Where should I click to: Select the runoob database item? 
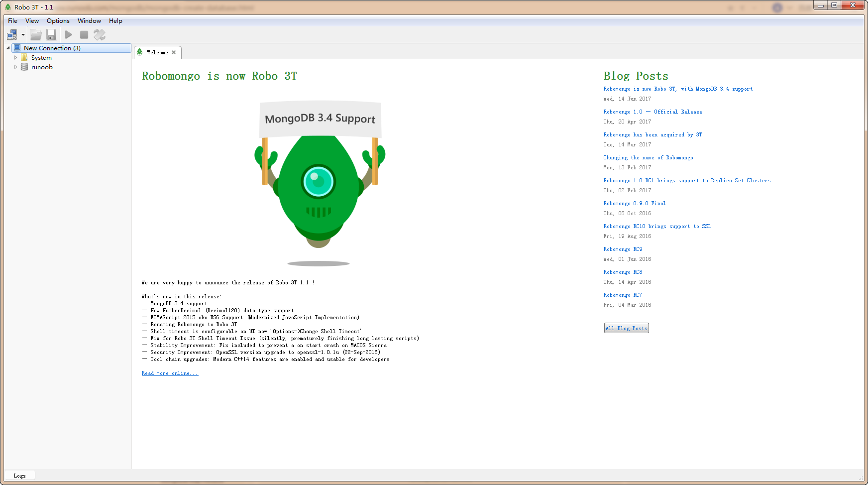pyautogui.click(x=42, y=67)
